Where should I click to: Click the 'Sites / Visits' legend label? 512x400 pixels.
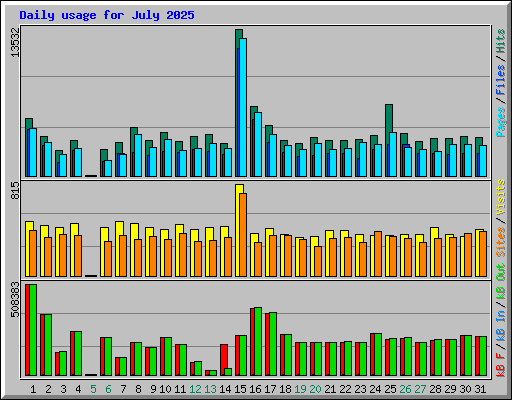pos(500,218)
